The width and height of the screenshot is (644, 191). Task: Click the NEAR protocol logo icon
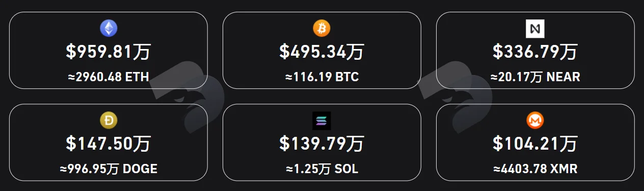coord(535,29)
